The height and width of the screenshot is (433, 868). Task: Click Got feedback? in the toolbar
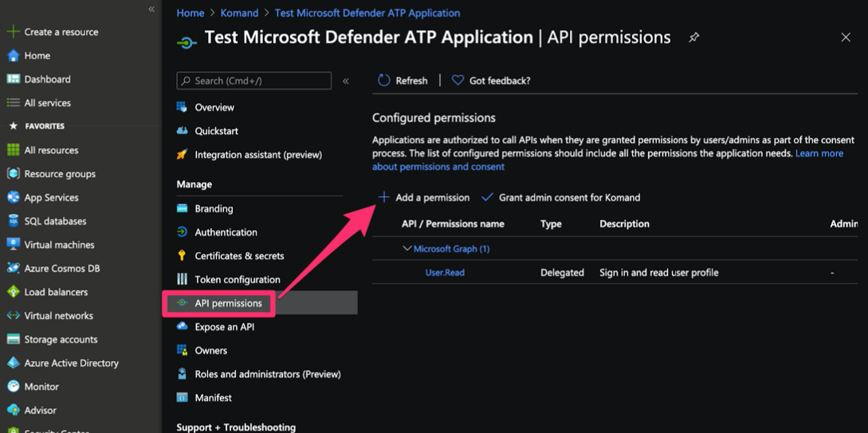[491, 81]
